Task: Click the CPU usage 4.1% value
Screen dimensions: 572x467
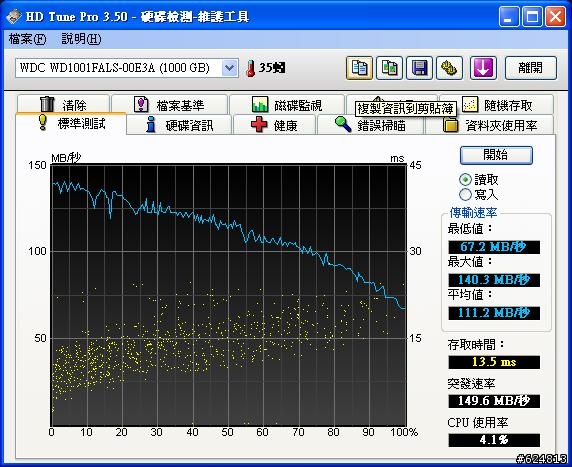Action: tap(494, 440)
